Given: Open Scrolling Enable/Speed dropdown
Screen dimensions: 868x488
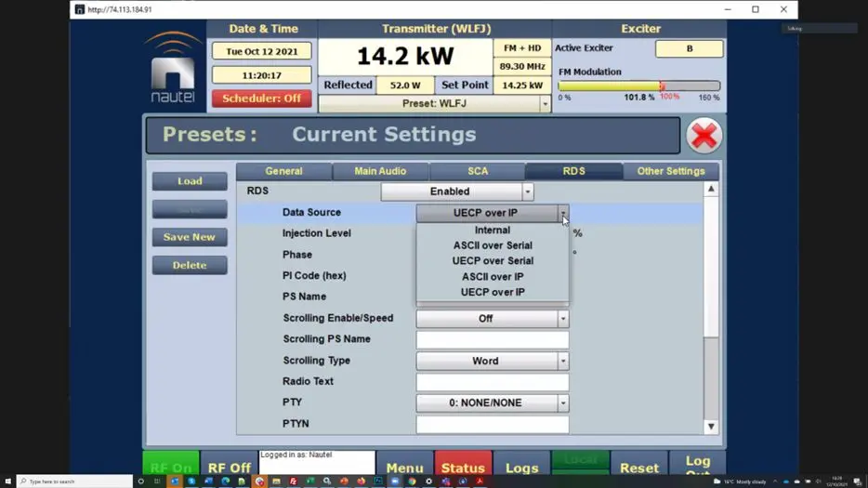Looking at the screenshot, I should tap(493, 319).
